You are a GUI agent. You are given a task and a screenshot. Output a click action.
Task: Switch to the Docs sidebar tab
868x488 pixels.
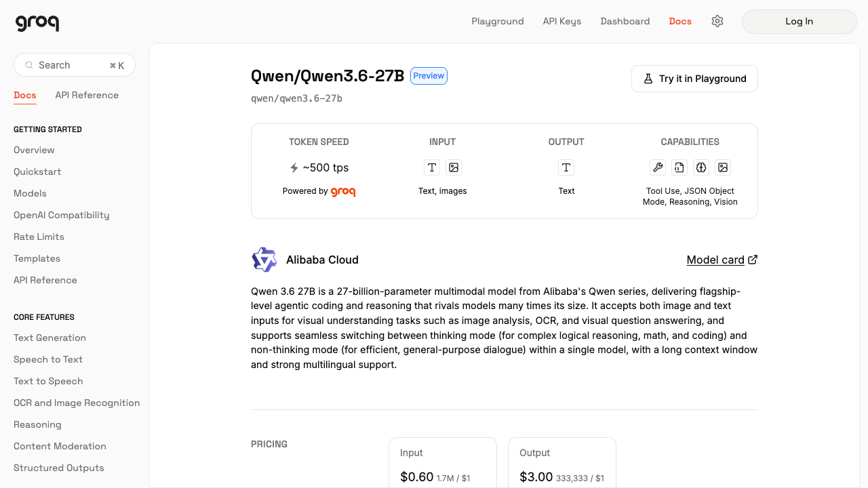[x=25, y=95]
